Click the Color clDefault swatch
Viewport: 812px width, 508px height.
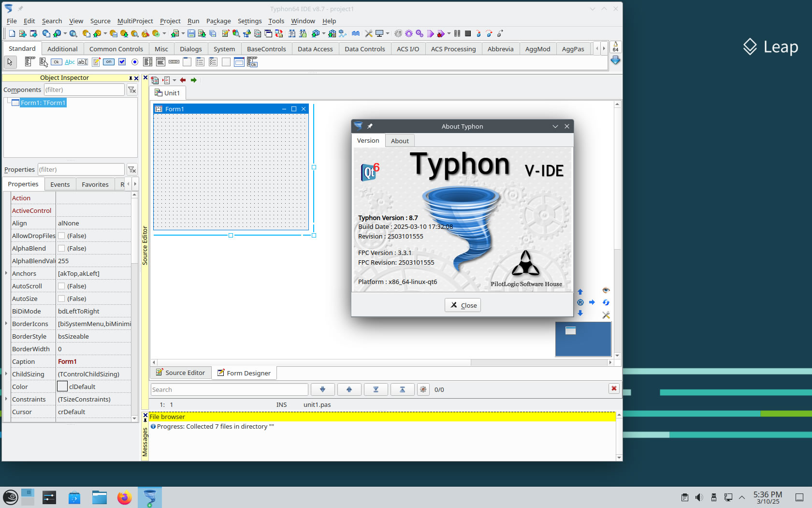coord(62,386)
